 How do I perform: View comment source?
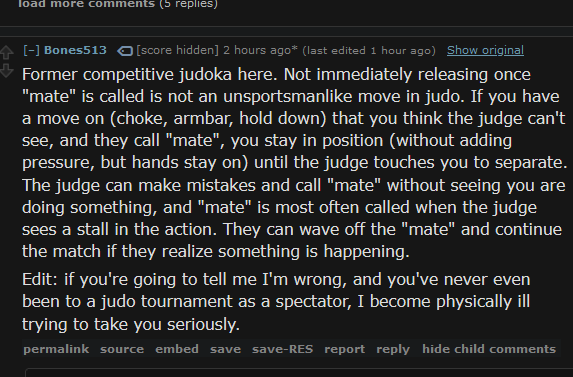122,349
